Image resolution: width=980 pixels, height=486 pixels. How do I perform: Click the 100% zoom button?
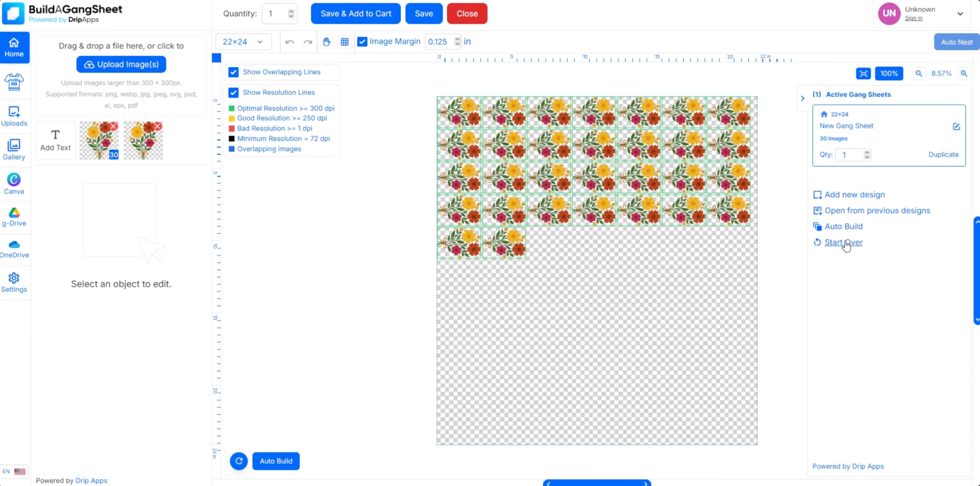889,73
